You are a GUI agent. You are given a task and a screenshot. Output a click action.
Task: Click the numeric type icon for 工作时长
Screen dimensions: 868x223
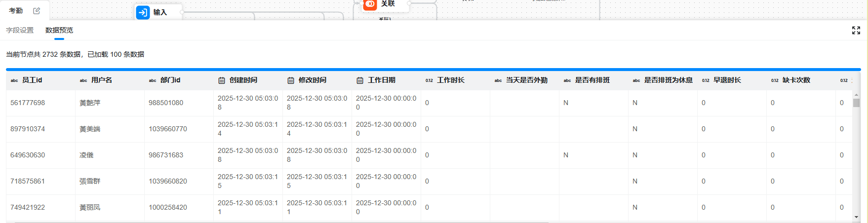(x=429, y=80)
